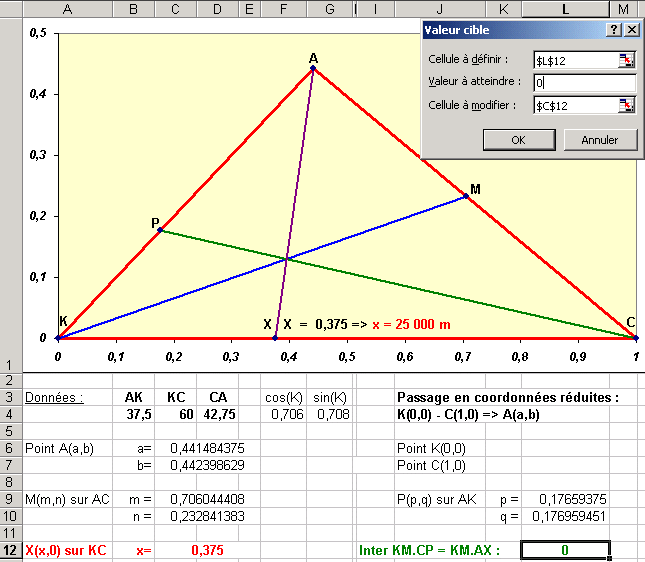The height and width of the screenshot is (562, 645).
Task: Select the AK value cell 37,5
Action: pos(134,414)
